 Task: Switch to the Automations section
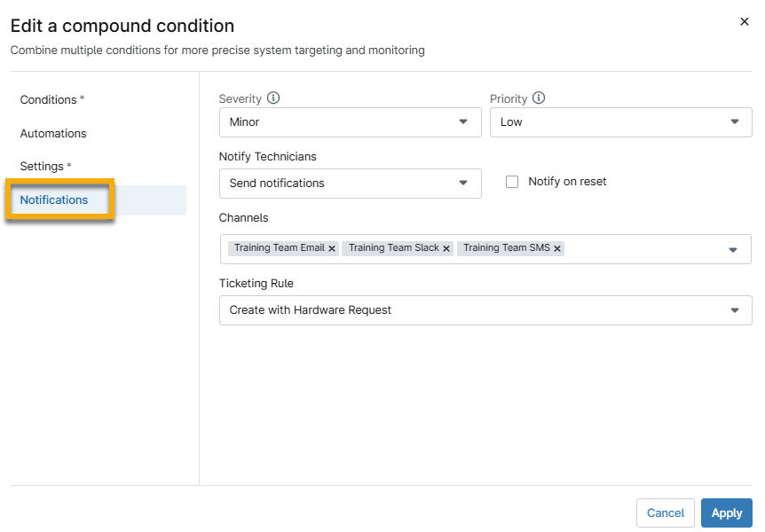53,133
